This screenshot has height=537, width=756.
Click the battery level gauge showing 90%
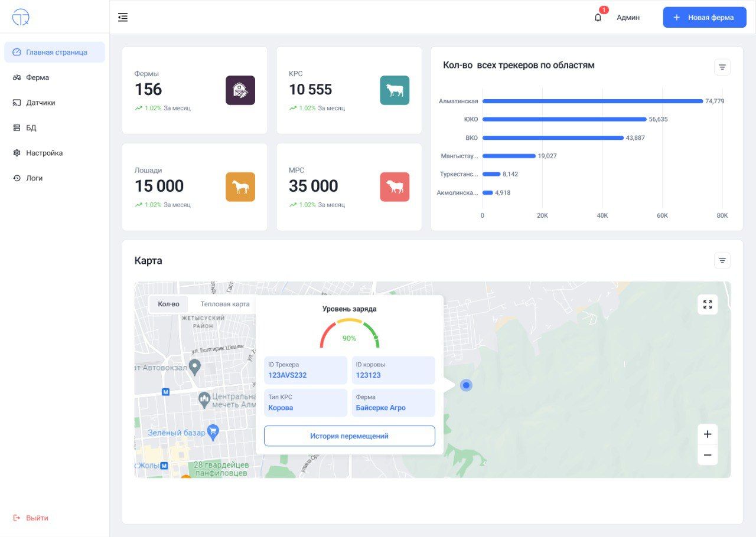[349, 333]
